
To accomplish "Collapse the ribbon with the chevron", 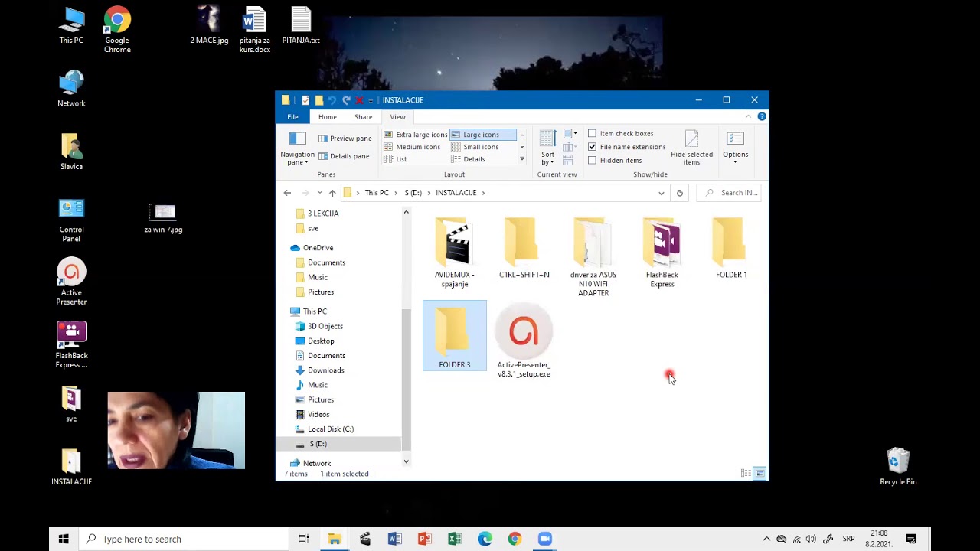I will point(748,116).
